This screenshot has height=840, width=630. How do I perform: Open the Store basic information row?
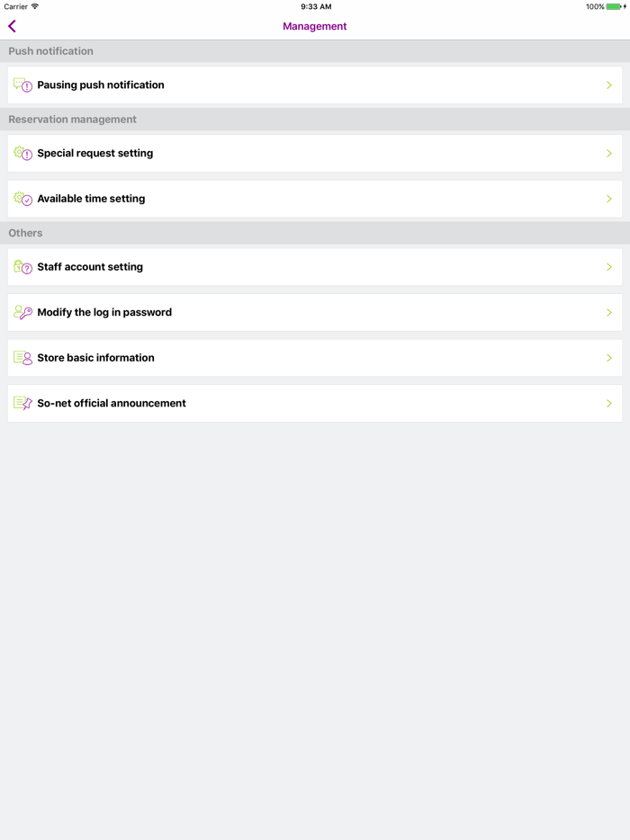(315, 357)
